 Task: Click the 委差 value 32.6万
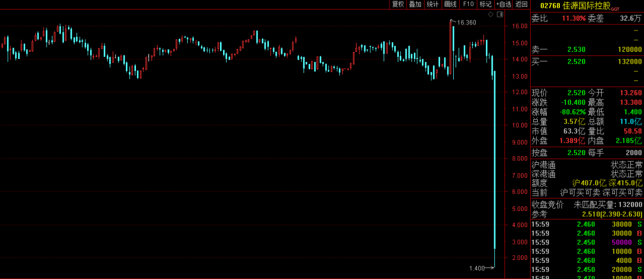pos(630,18)
